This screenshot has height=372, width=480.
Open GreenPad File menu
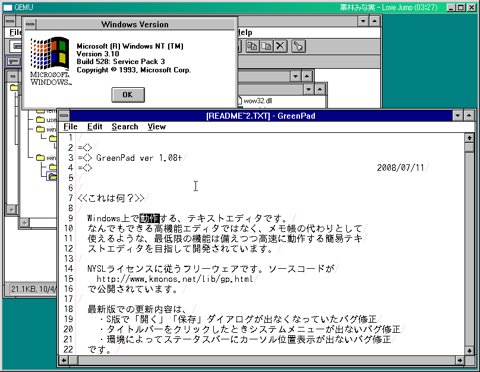click(x=70, y=127)
